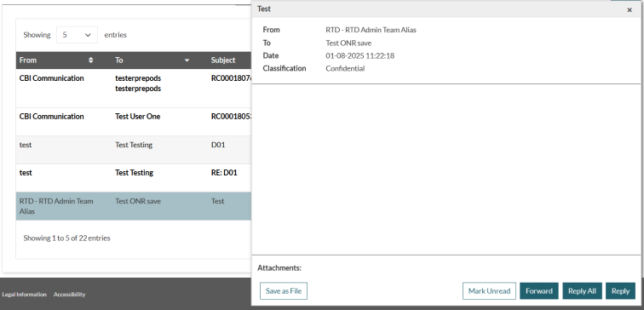Open the Accessibility link

(x=69, y=295)
